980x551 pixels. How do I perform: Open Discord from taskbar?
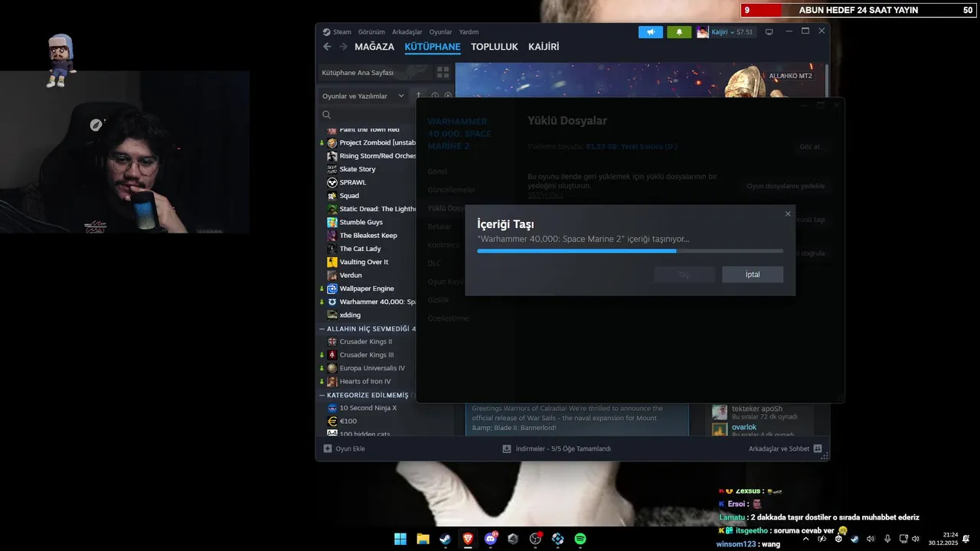pos(491,539)
